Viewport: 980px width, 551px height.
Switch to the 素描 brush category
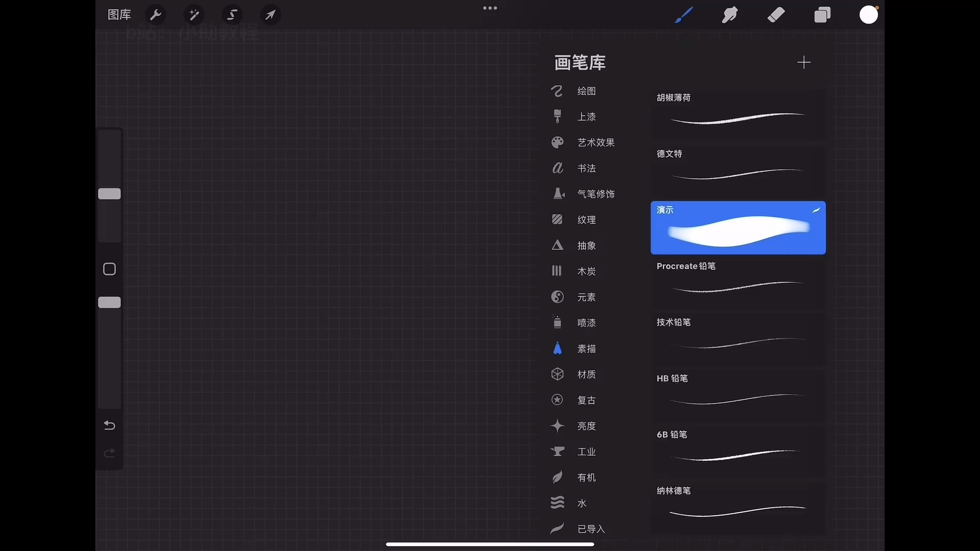point(587,348)
